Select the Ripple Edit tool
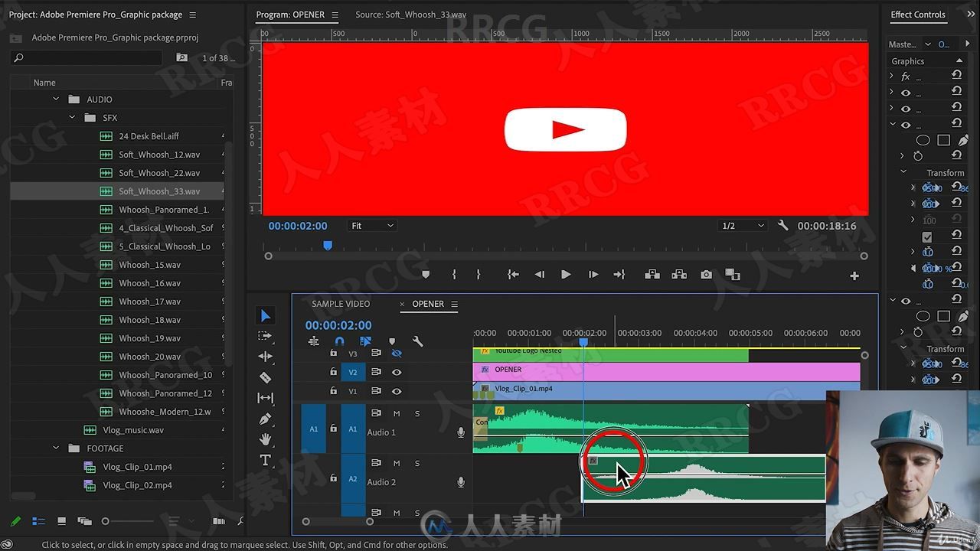 tap(265, 357)
